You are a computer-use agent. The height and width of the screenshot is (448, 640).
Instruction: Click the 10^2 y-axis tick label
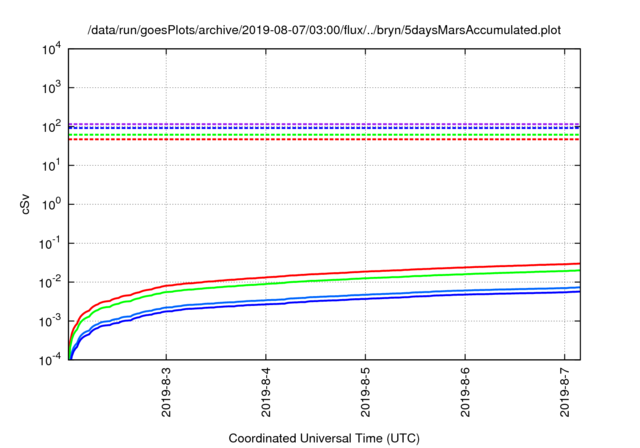[x=51, y=126]
